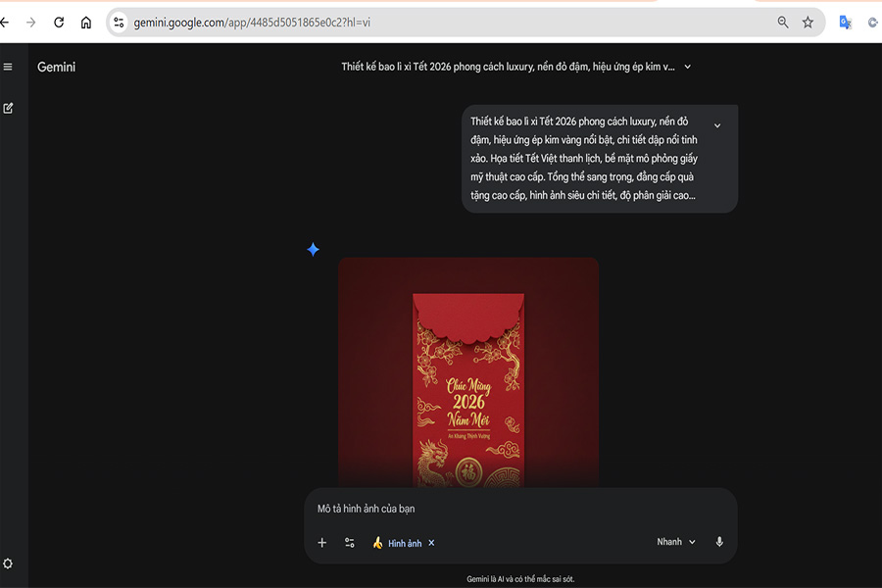Open the Gemini hamburger main menu
The width and height of the screenshot is (882, 588).
coord(8,67)
